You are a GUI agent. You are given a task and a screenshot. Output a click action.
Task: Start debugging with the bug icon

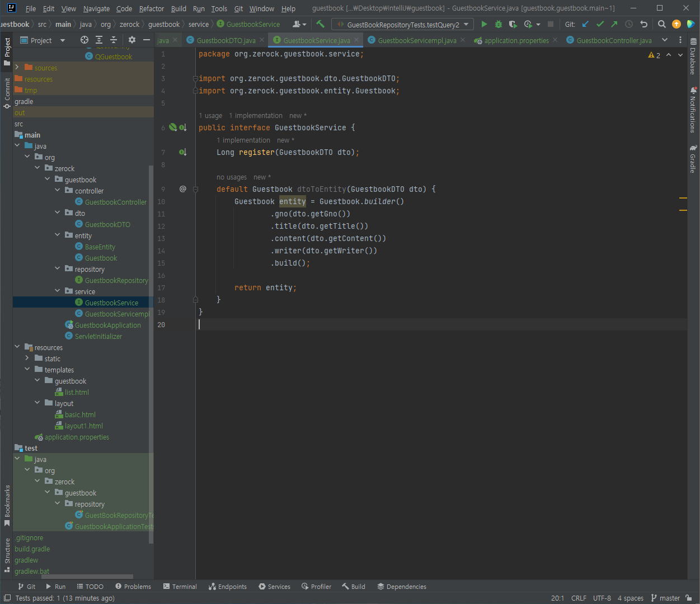tap(499, 24)
